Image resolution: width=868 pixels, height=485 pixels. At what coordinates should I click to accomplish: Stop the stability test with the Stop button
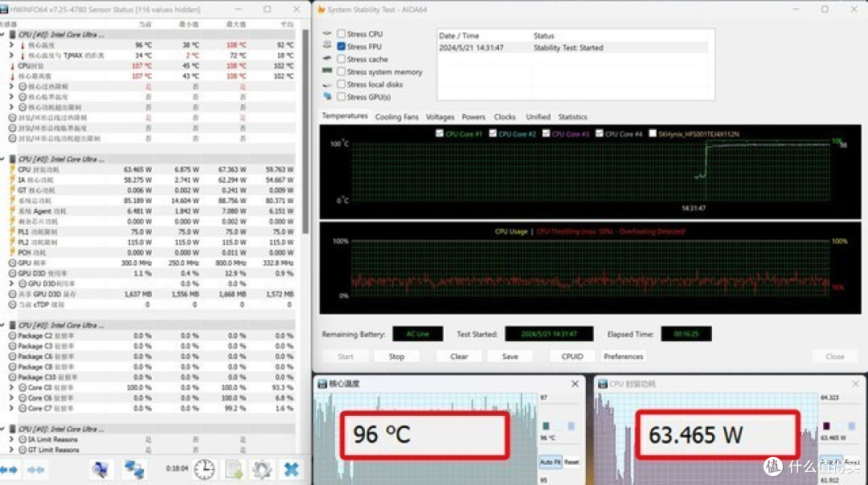pyautogui.click(x=396, y=357)
